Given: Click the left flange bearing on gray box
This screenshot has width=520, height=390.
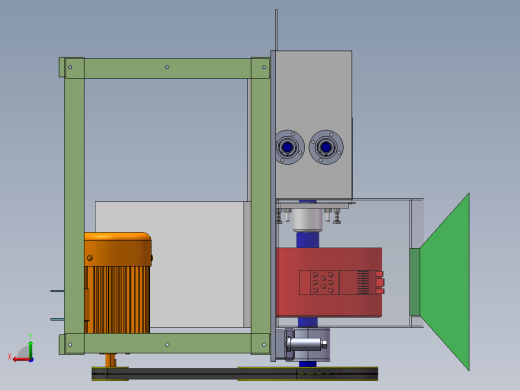Looking at the screenshot, I should click(288, 147).
